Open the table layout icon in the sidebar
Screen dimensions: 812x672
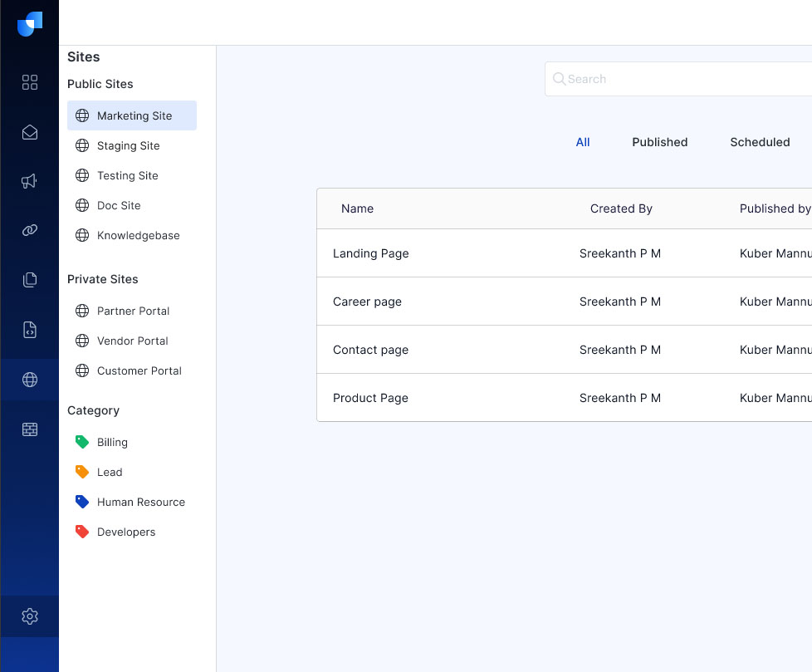tap(30, 429)
